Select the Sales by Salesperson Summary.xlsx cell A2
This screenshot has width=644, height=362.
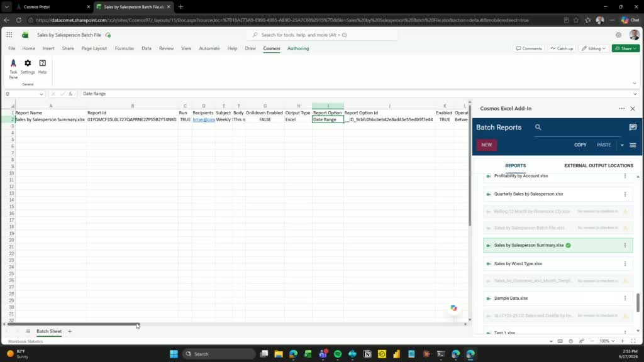click(x=50, y=119)
